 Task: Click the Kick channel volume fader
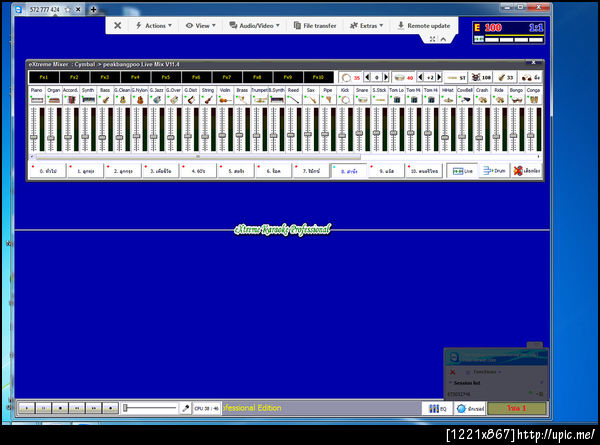(342, 135)
